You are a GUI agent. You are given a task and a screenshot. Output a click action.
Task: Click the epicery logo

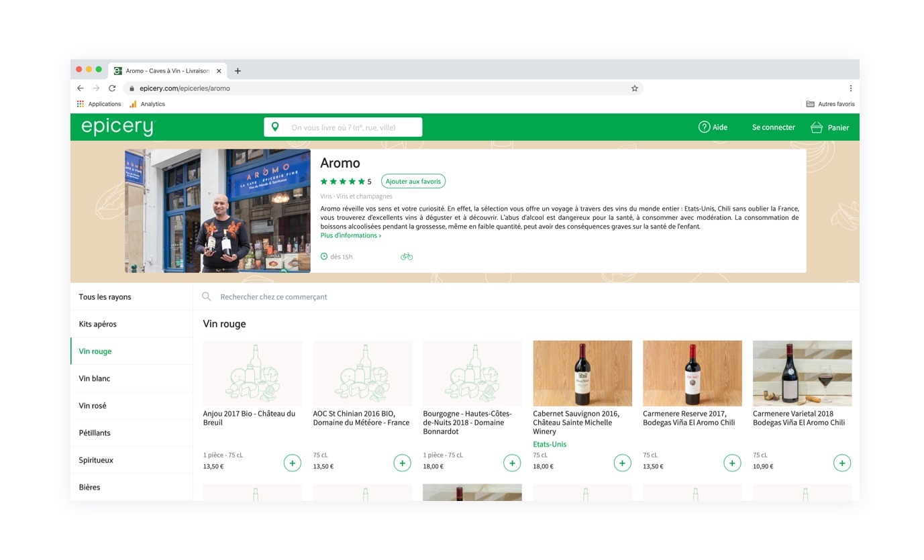pyautogui.click(x=118, y=127)
